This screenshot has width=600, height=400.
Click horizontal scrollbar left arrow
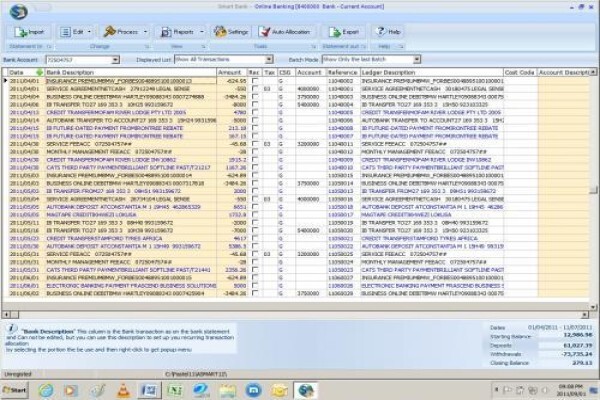[6, 314]
